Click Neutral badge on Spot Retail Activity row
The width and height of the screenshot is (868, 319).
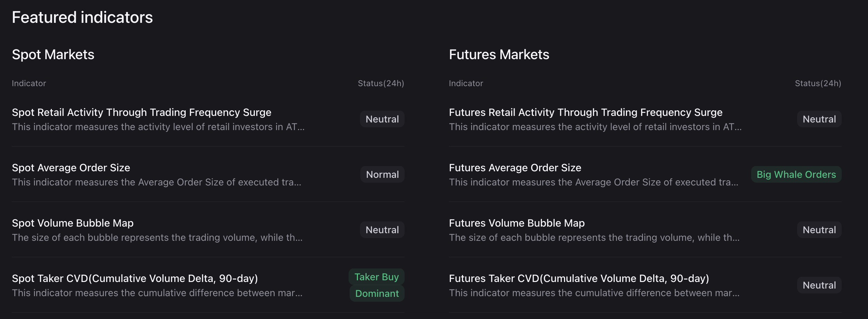coord(382,119)
